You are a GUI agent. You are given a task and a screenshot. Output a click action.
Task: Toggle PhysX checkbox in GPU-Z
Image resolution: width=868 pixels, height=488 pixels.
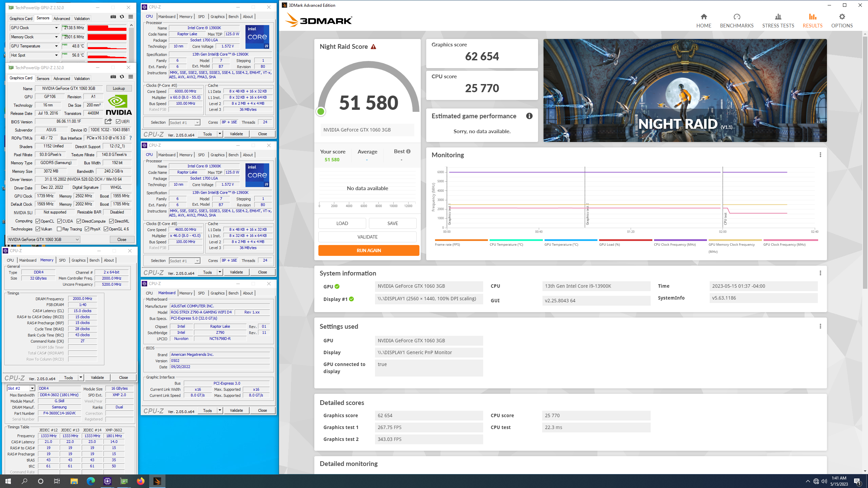pos(87,229)
